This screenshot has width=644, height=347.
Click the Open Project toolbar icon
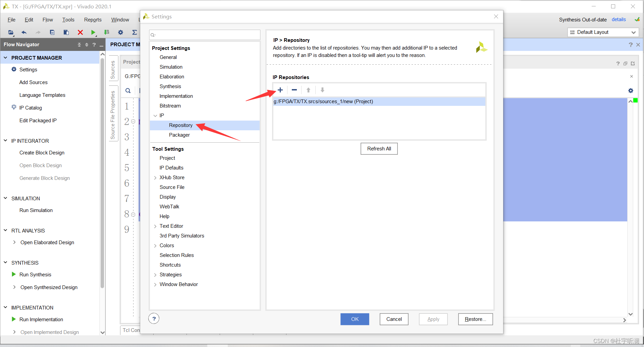(x=11, y=32)
